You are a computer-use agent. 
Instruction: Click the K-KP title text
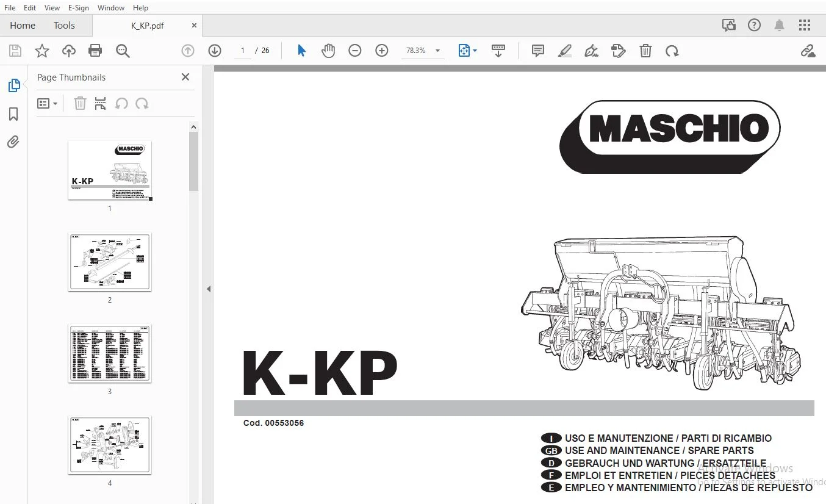tap(320, 373)
